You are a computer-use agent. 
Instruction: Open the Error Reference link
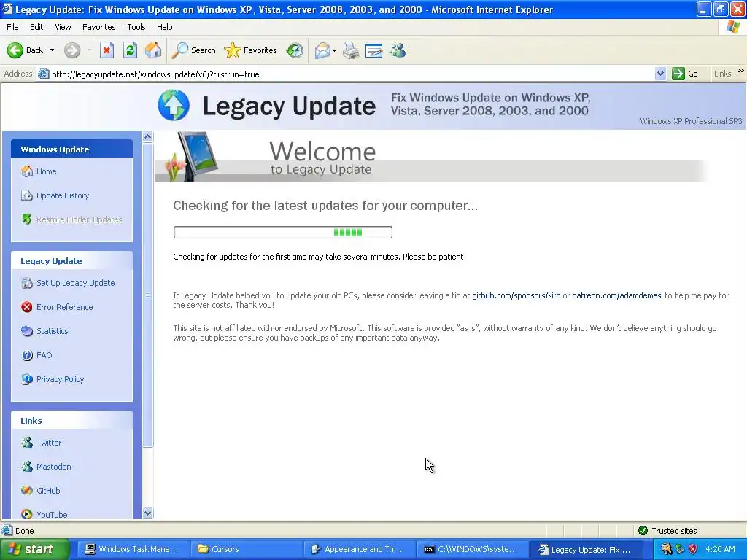point(64,307)
